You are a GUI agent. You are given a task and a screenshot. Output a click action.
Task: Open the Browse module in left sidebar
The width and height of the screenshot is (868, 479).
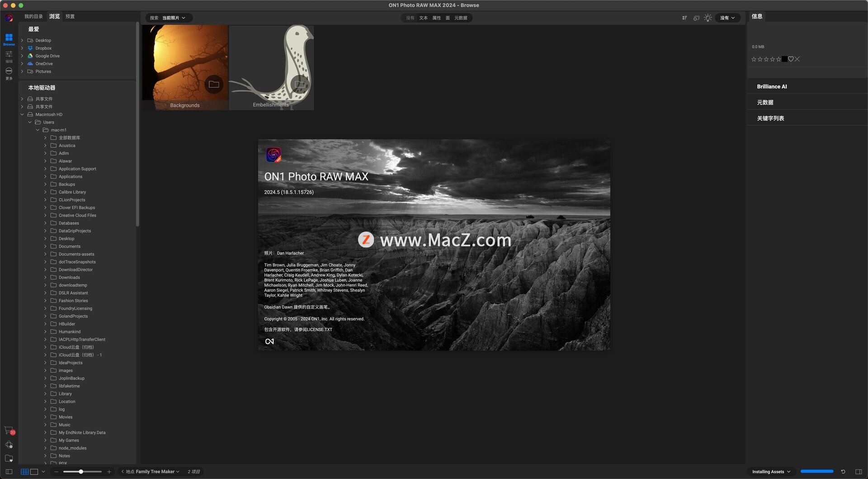pos(9,39)
